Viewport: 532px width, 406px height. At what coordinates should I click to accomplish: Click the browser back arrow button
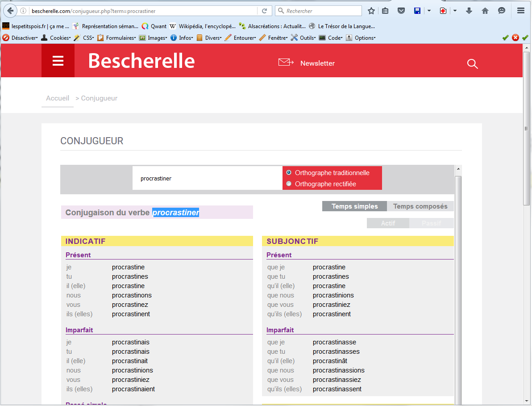point(10,11)
